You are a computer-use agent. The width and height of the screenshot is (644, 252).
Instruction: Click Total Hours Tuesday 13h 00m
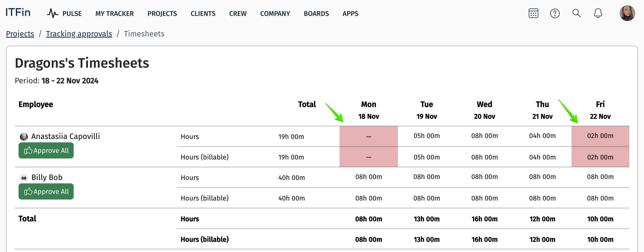[x=426, y=219]
